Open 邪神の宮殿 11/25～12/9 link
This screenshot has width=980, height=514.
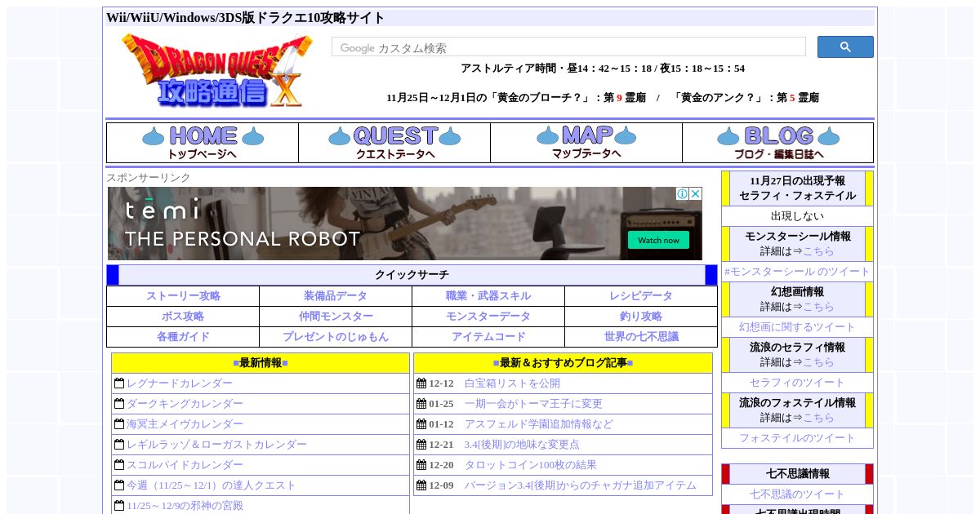click(185, 506)
